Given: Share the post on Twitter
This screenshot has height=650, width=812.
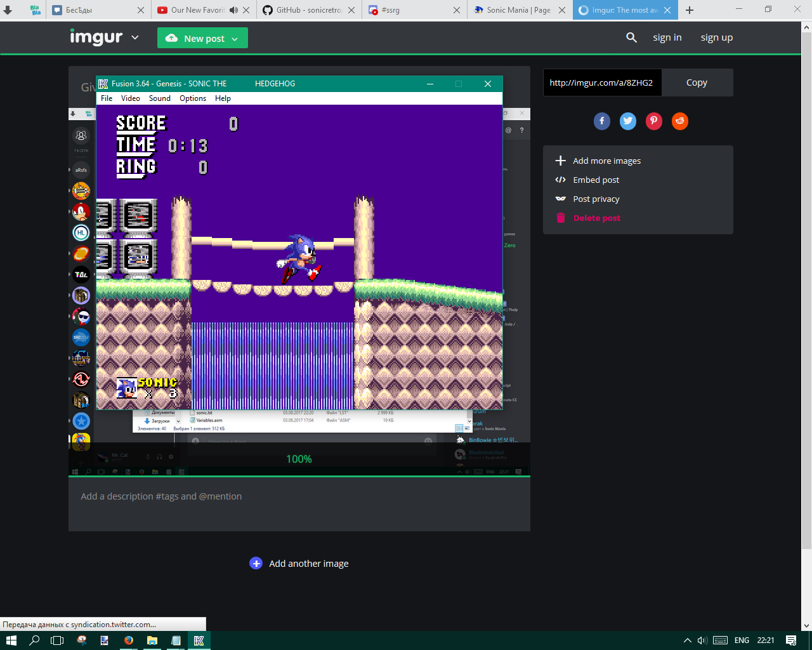Looking at the screenshot, I should 628,121.
